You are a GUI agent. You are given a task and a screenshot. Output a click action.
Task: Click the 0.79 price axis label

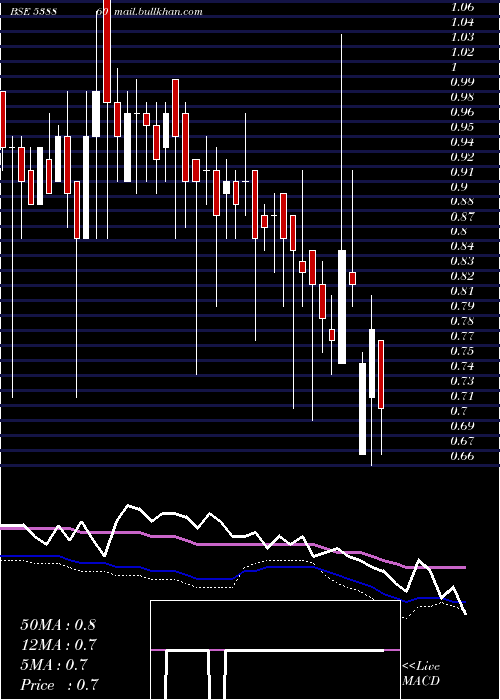pos(462,306)
